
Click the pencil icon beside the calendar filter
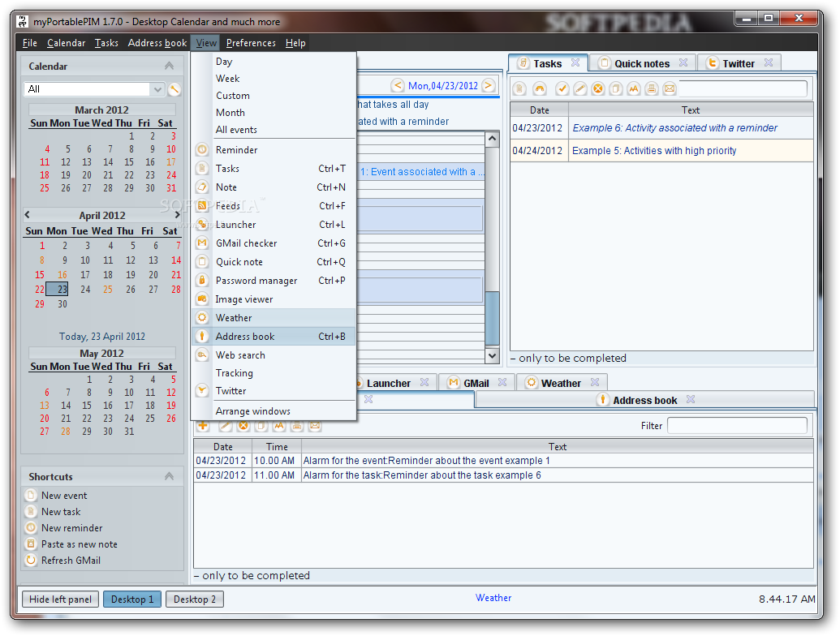(174, 89)
